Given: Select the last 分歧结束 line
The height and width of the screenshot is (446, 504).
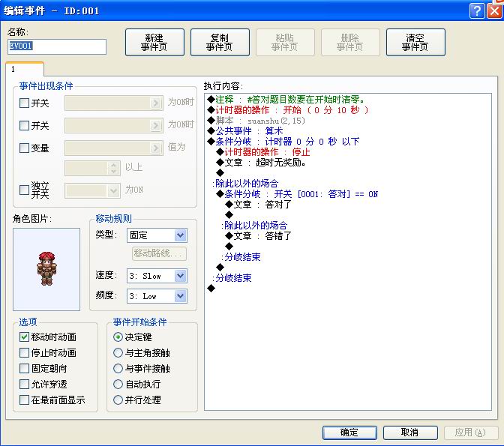Looking at the screenshot, I should (232, 278).
